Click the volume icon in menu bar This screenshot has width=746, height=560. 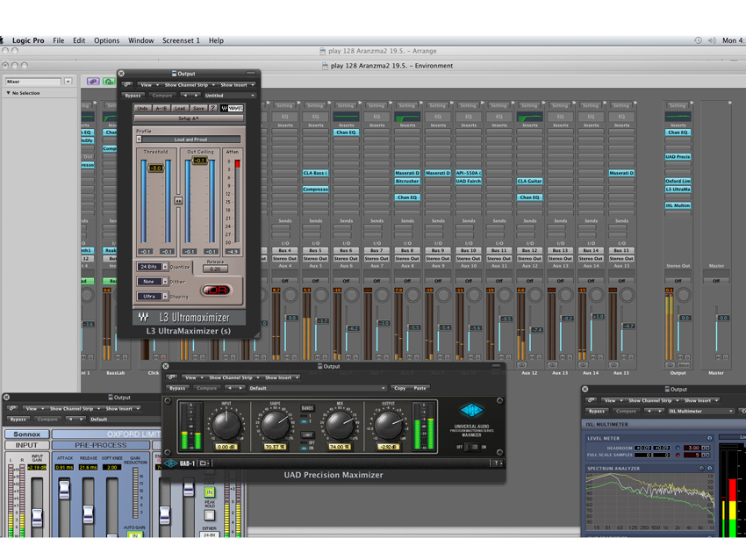click(712, 40)
